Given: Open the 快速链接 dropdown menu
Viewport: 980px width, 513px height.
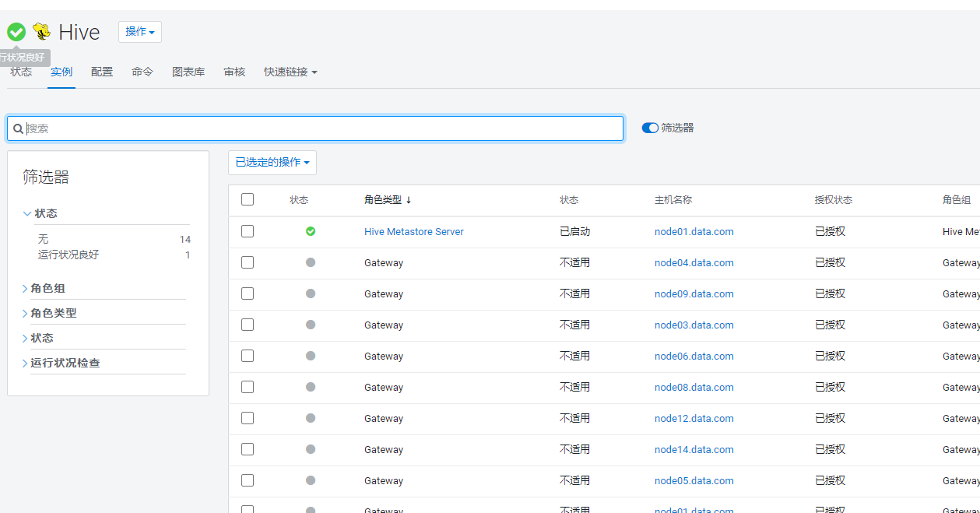Looking at the screenshot, I should (x=290, y=72).
